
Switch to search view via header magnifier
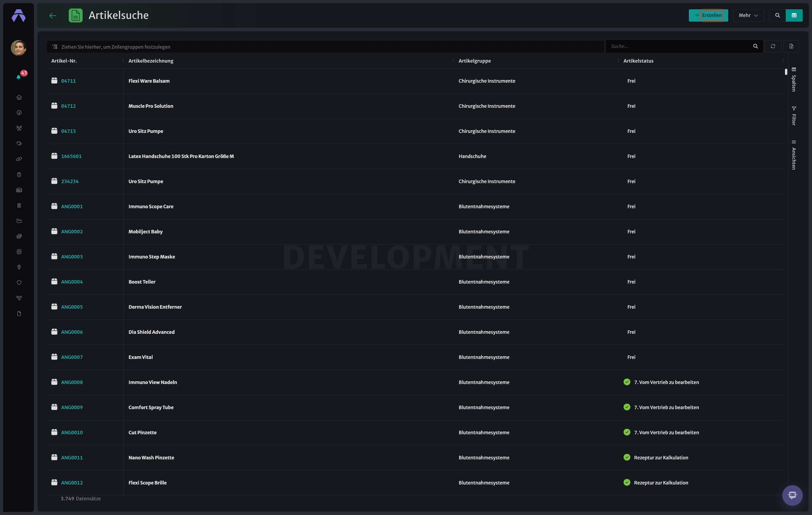click(x=778, y=15)
